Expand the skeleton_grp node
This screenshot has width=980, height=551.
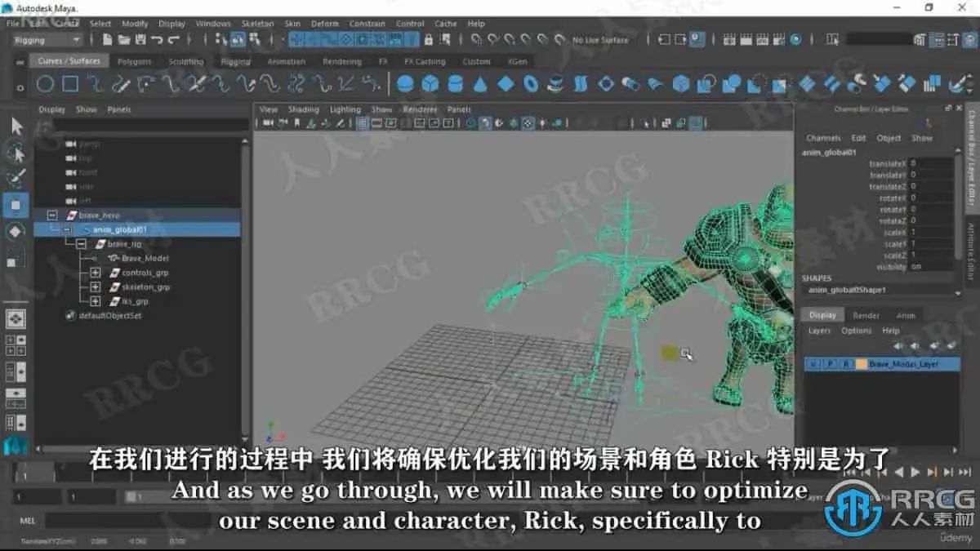click(x=96, y=287)
